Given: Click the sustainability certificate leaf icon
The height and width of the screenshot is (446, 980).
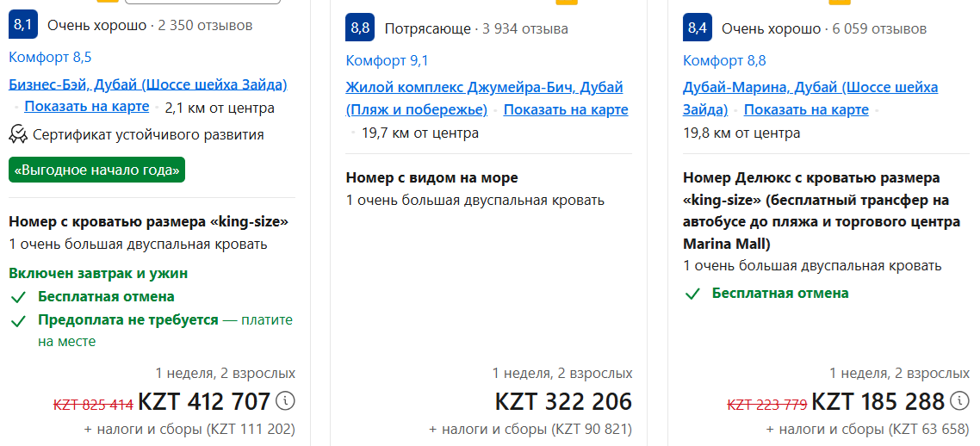Looking at the screenshot, I should pyautogui.click(x=18, y=134).
